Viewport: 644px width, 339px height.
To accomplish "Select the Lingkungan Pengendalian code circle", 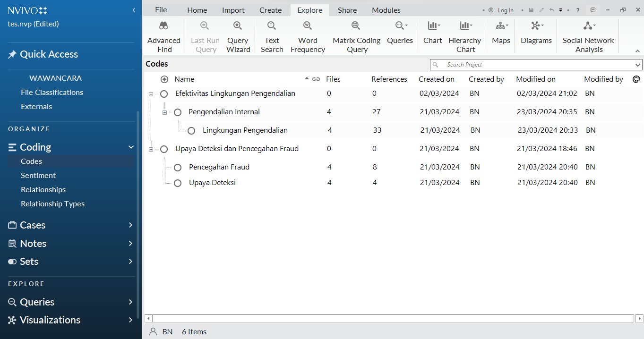I will pyautogui.click(x=191, y=131).
